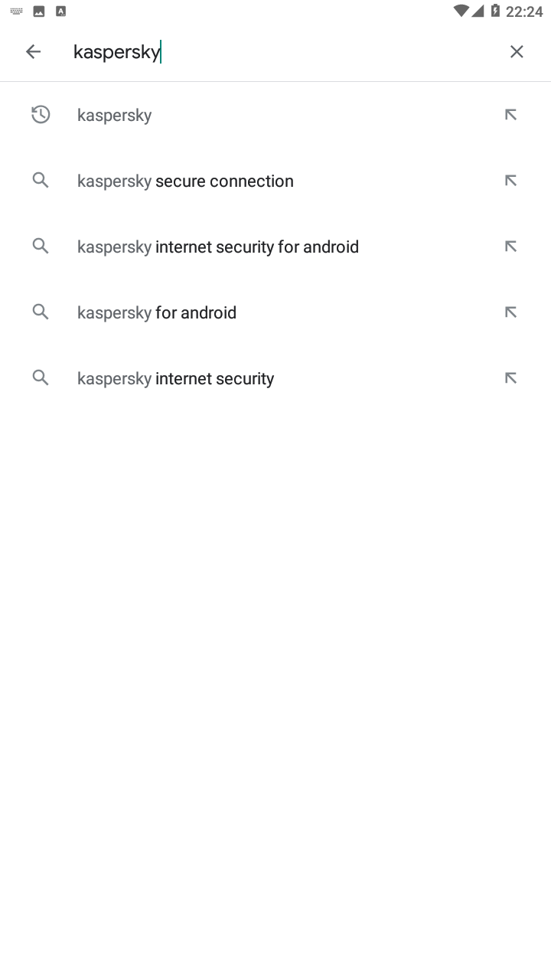Tap magnifier beside internet security for android
The height and width of the screenshot is (980, 551).
coord(41,247)
